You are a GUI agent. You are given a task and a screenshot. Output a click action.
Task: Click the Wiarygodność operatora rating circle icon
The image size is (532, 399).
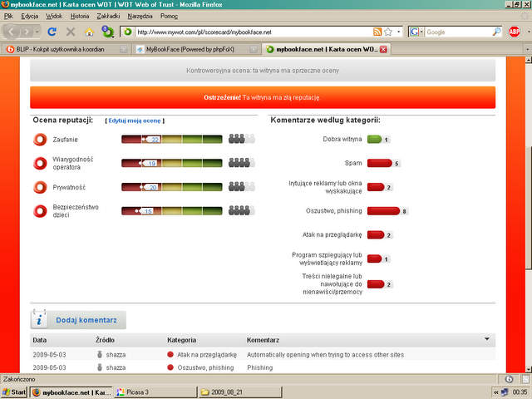[x=40, y=163]
